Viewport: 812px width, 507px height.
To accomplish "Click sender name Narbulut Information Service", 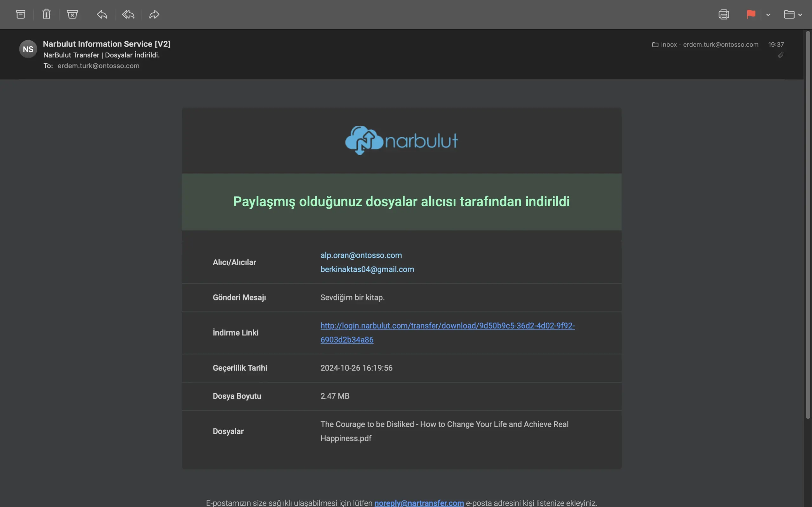I will pos(107,44).
